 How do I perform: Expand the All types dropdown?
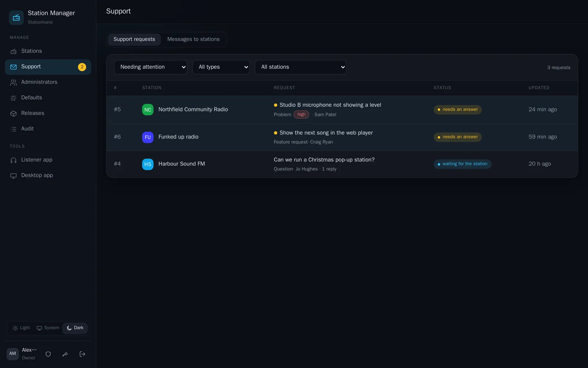(x=221, y=67)
